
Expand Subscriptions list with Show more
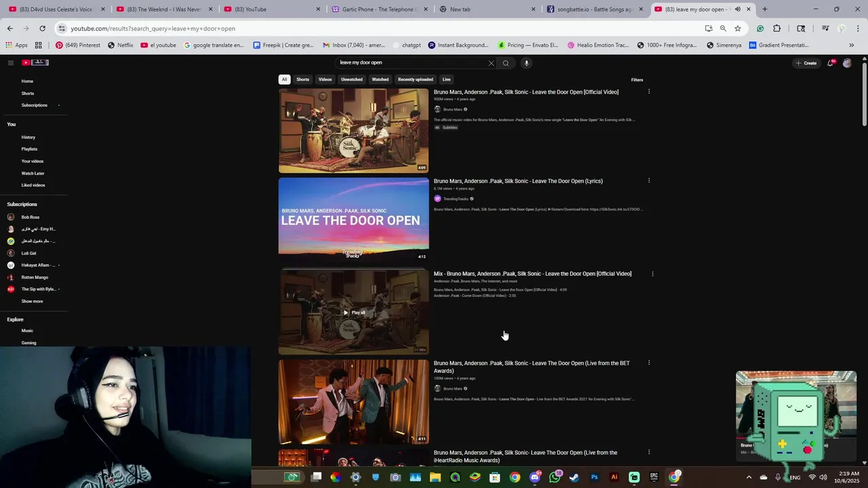point(32,301)
